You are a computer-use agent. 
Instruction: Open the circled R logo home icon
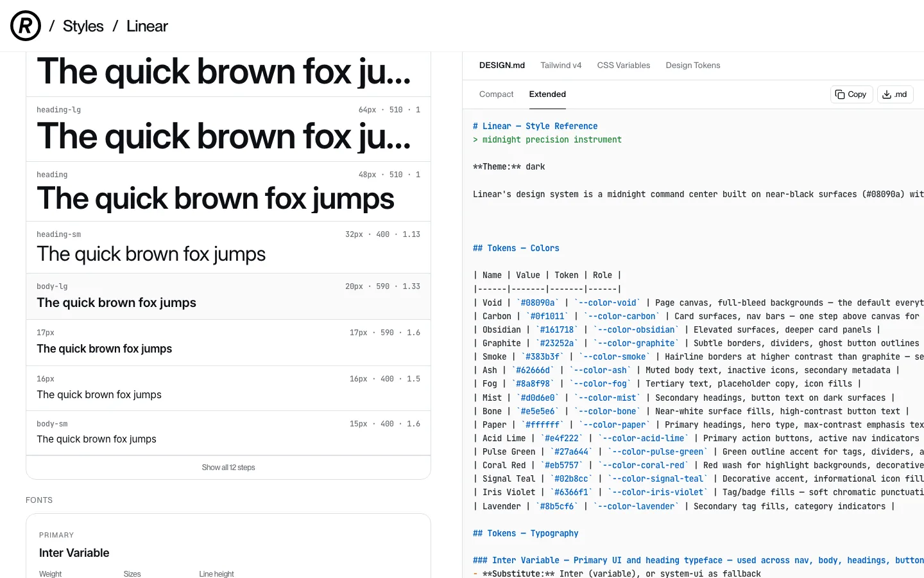pyautogui.click(x=26, y=26)
